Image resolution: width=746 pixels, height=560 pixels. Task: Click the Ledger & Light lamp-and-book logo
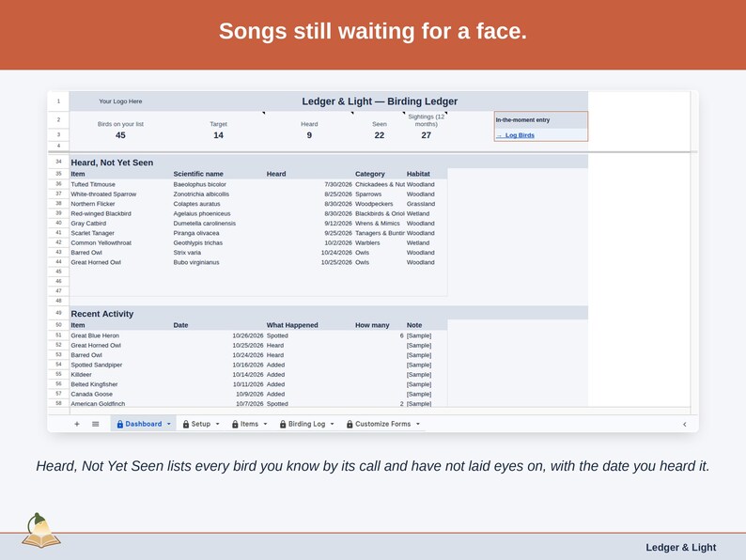tap(41, 530)
